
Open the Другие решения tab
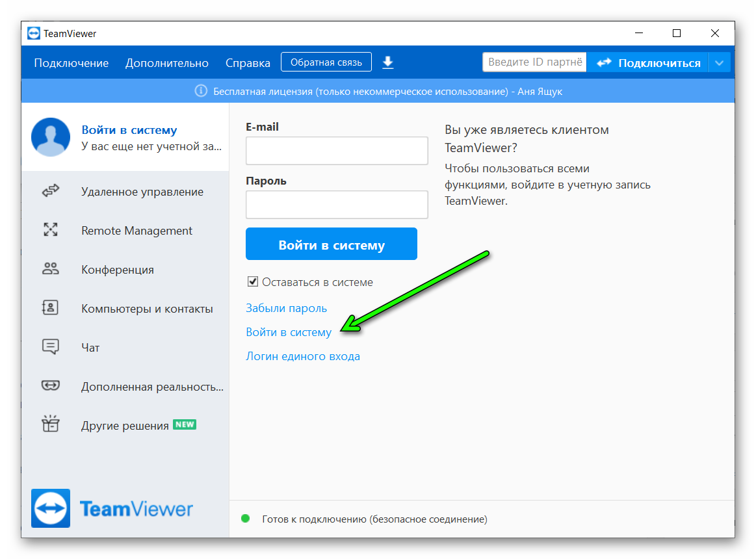(x=125, y=425)
